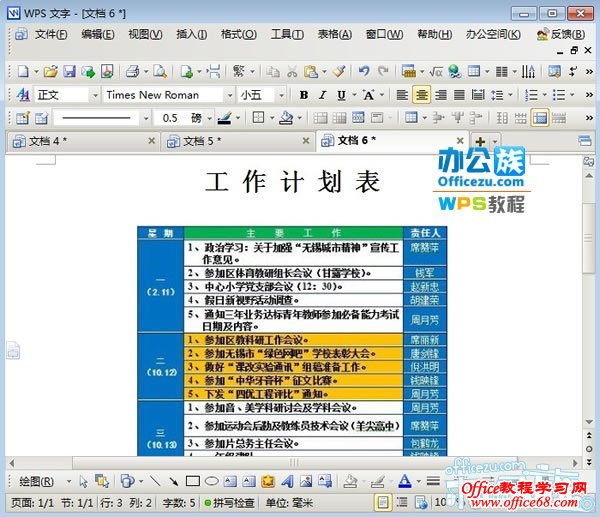Apply the font color A swatch
This screenshot has width=600, height=517.
pos(404,481)
